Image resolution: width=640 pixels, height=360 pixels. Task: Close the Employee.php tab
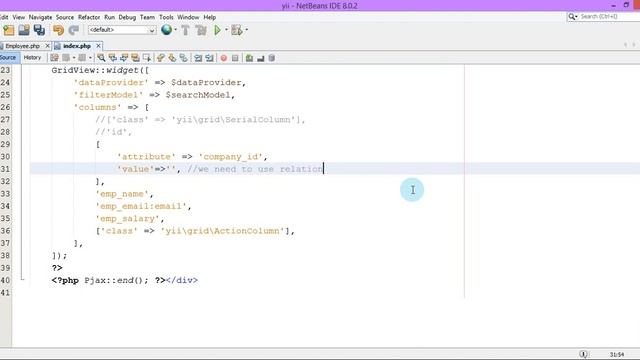[47, 46]
